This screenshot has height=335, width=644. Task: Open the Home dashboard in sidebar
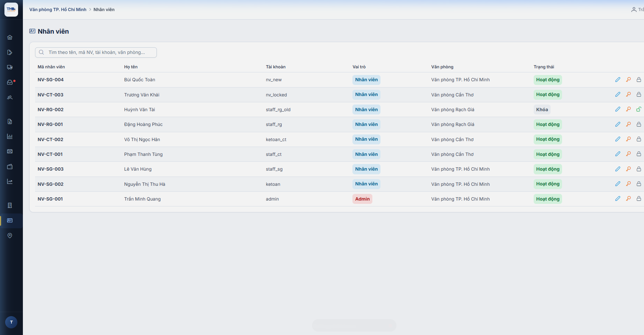pos(10,37)
